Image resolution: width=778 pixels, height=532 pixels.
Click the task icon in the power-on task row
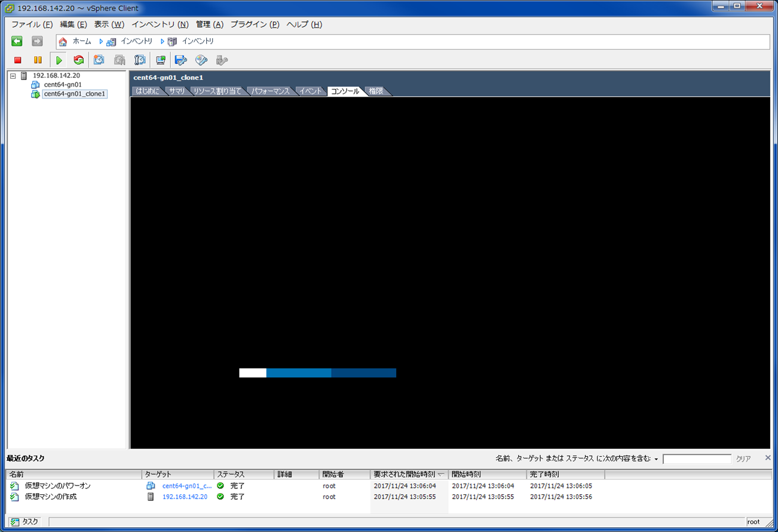(14, 486)
